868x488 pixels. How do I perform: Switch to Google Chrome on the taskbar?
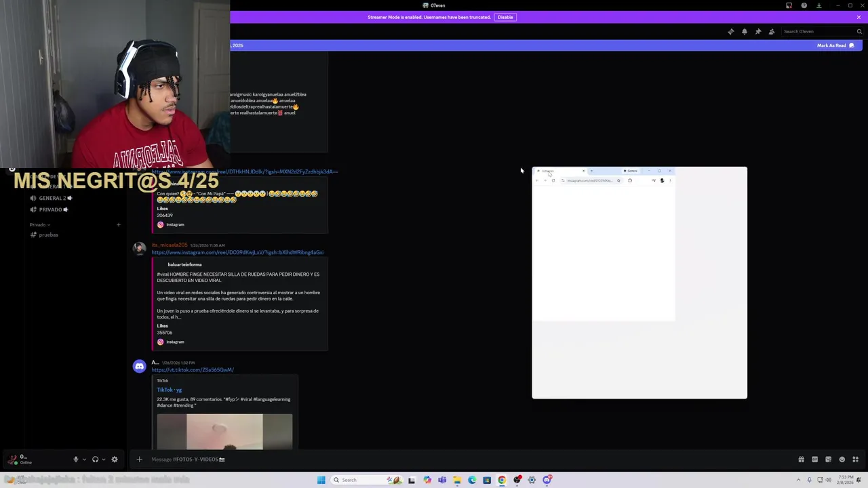pos(502,480)
